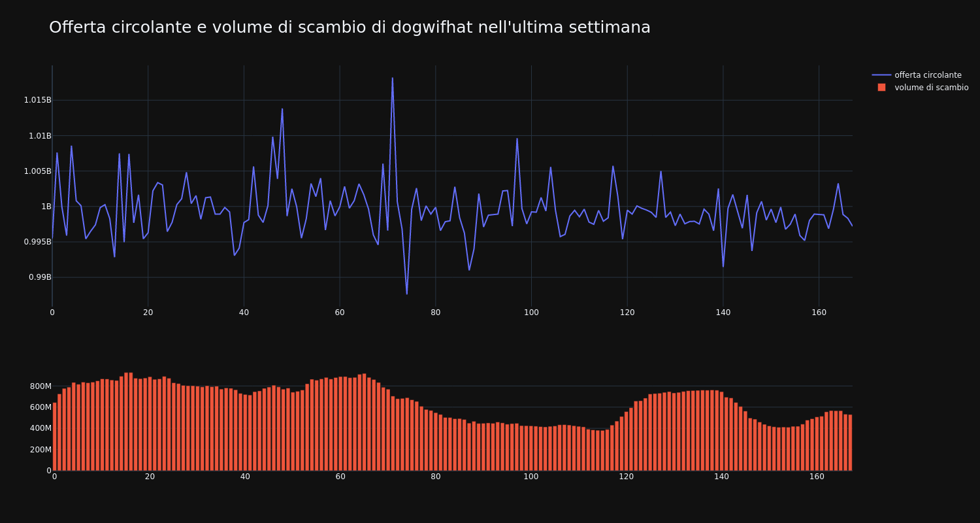Image resolution: width=980 pixels, height=523 pixels.
Task: Click the 0.99B y-axis label
Action: click(x=40, y=277)
